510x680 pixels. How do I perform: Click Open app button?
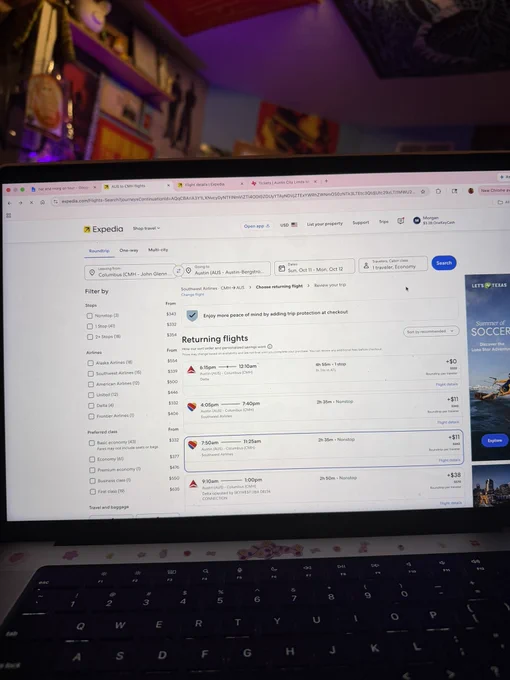[257, 226]
